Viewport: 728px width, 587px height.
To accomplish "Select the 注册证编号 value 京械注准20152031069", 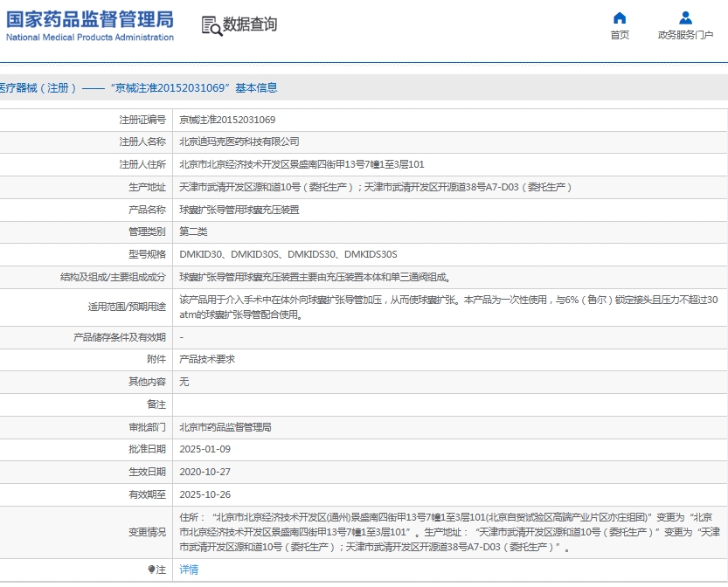I will pyautogui.click(x=227, y=120).
